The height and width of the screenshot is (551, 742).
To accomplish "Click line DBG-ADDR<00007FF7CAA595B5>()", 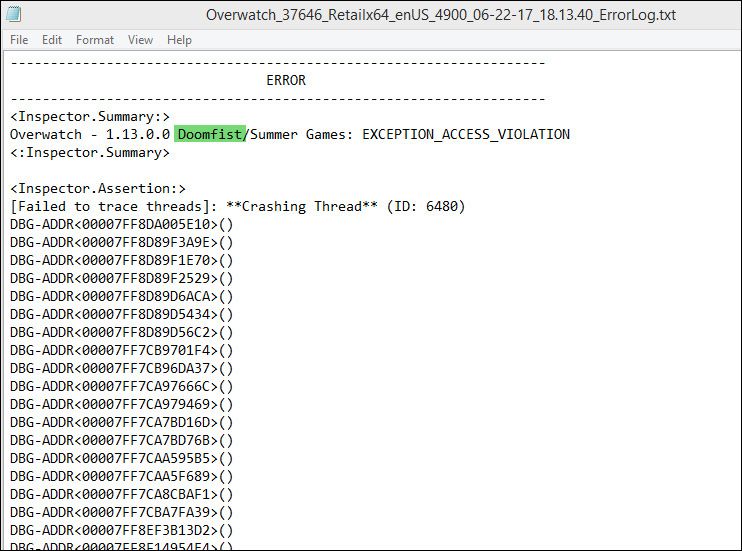I will (x=122, y=458).
